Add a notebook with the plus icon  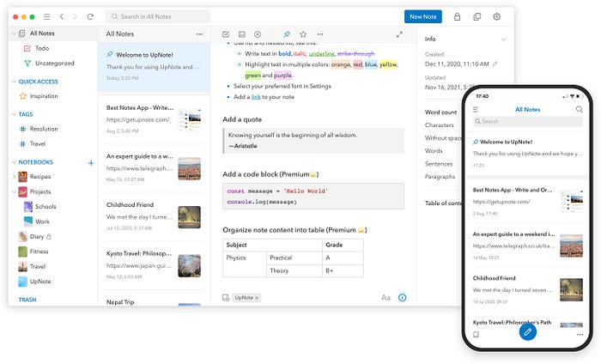point(91,163)
